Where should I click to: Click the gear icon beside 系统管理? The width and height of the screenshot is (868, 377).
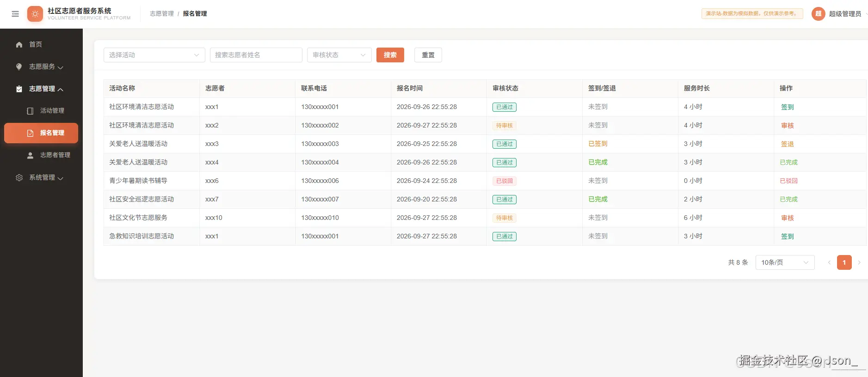tap(19, 177)
